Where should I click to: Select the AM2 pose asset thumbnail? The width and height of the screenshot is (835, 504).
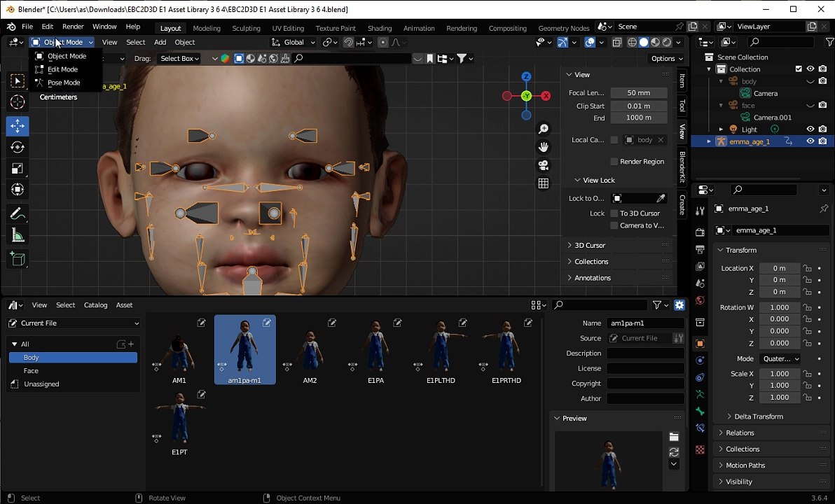pyautogui.click(x=310, y=350)
